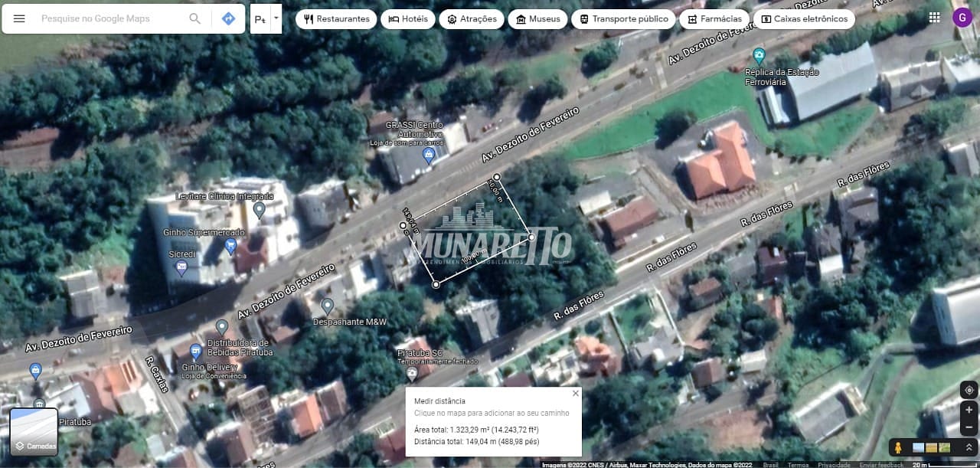
Task: Toggle map layers with Camadas tile
Action: (34, 432)
